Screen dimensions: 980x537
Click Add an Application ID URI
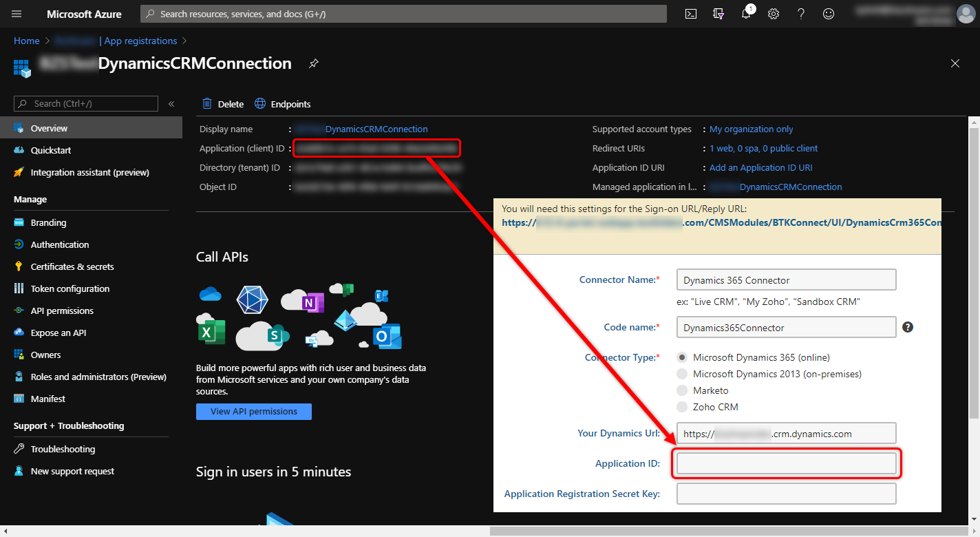click(761, 167)
